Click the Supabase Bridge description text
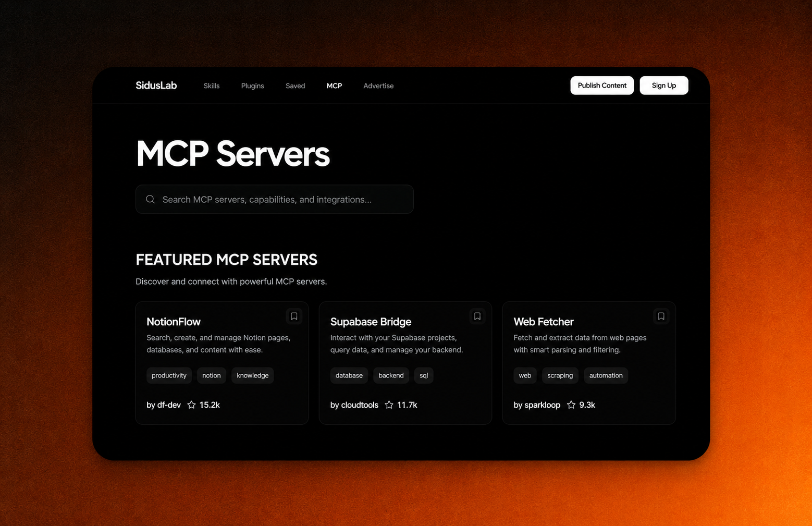The height and width of the screenshot is (526, 812). tap(397, 344)
